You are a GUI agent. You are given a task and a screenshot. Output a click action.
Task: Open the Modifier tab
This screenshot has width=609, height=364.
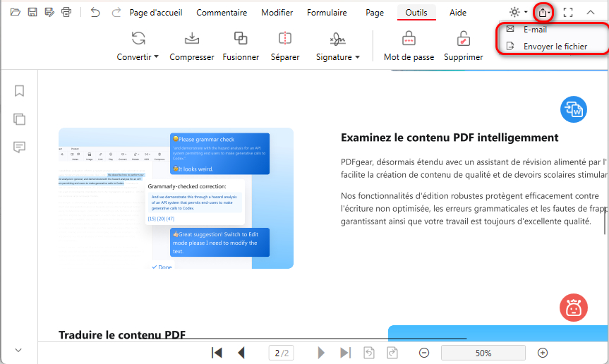pyautogui.click(x=277, y=13)
